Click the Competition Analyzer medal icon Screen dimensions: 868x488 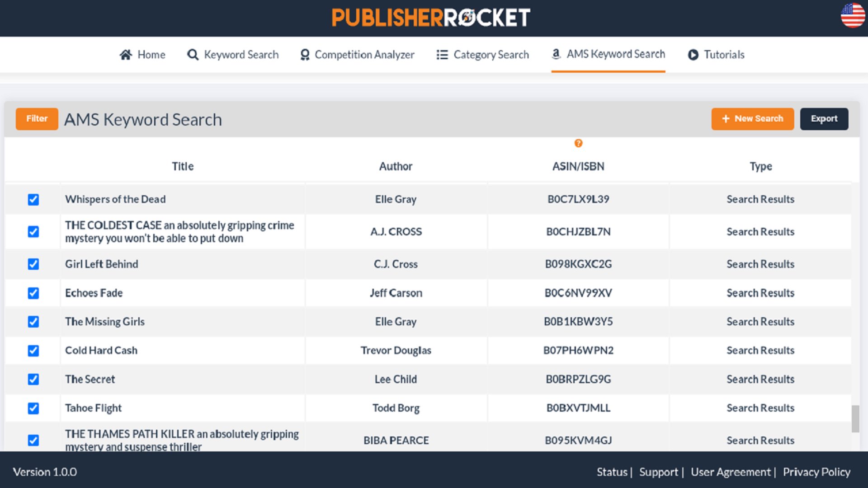(304, 54)
